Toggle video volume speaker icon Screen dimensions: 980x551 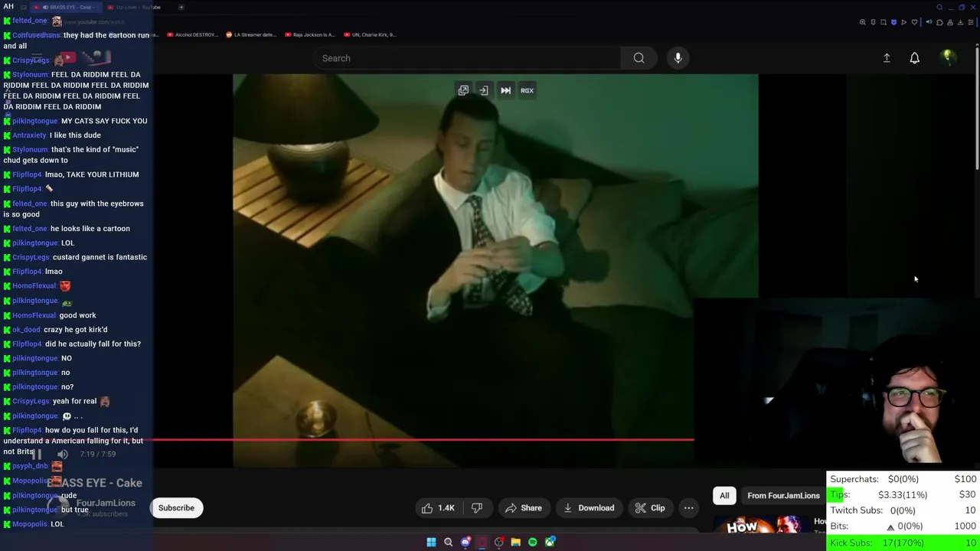(x=63, y=454)
